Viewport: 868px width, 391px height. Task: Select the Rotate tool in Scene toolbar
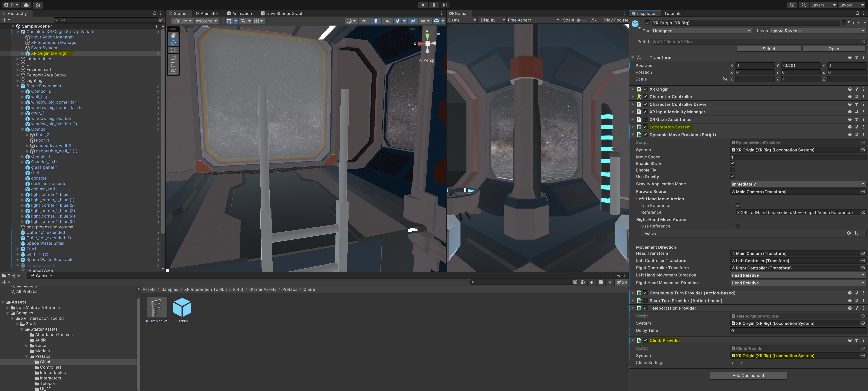173,50
